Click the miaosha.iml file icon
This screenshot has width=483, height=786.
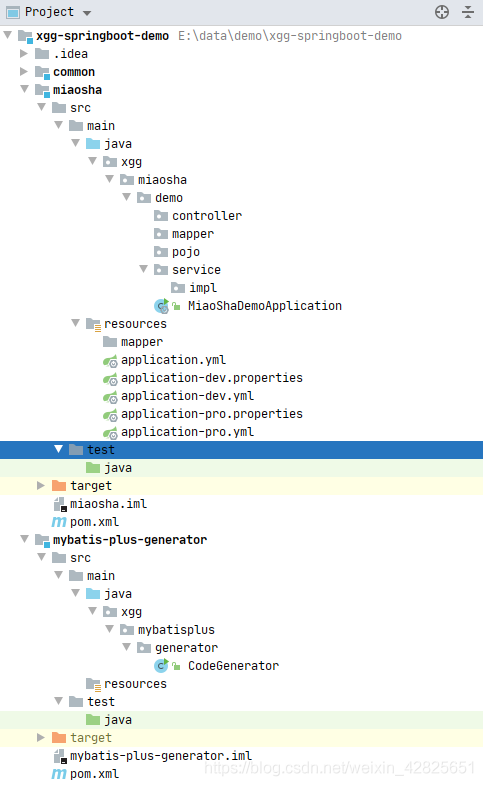pyautogui.click(x=60, y=504)
